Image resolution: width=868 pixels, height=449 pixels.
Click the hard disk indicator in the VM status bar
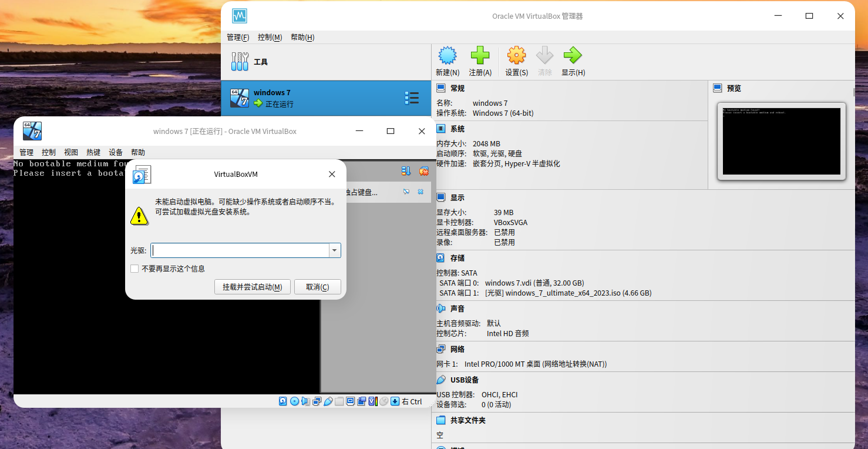(283, 401)
